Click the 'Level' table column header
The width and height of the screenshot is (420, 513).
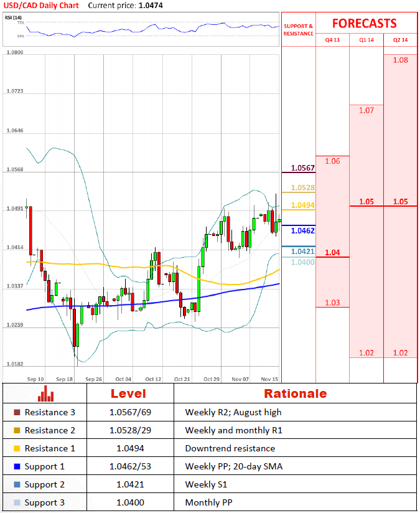pos(128,393)
